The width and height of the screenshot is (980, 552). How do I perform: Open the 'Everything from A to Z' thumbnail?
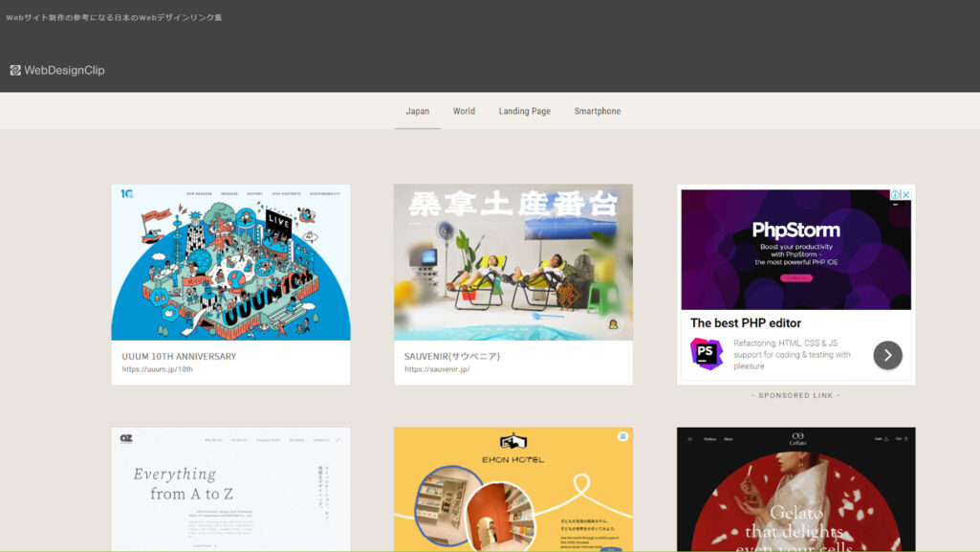coord(230,490)
